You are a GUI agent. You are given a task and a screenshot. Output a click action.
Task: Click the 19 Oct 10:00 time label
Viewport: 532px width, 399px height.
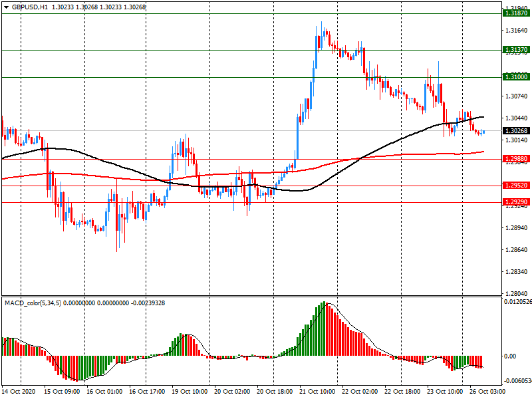tap(191, 392)
